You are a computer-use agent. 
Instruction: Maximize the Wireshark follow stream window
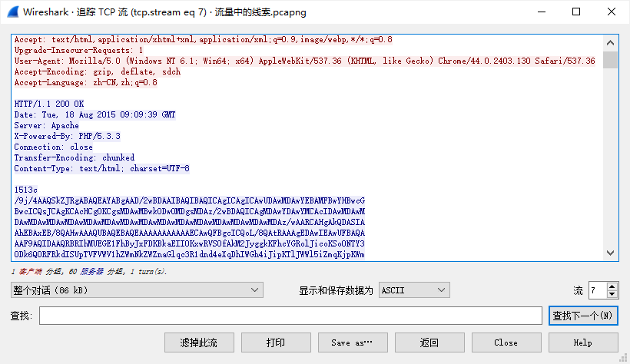[576, 12]
